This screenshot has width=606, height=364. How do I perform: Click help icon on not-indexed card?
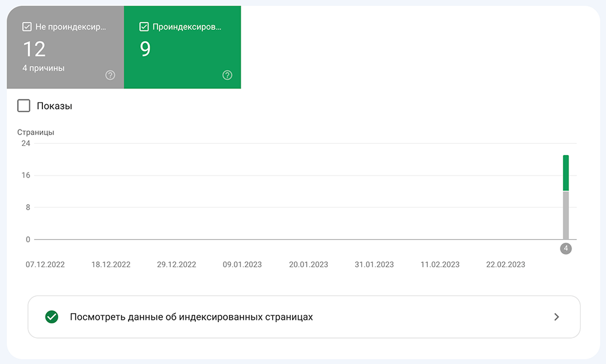coord(110,75)
